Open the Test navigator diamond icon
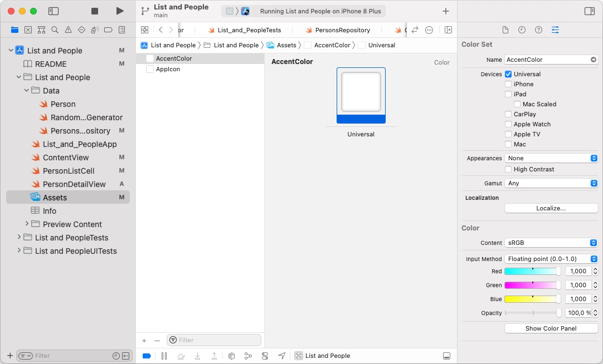This screenshot has width=603, height=364. pos(81,29)
